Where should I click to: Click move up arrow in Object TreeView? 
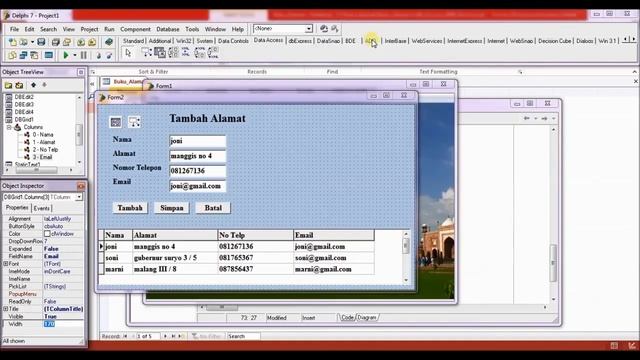pyautogui.click(x=33, y=85)
